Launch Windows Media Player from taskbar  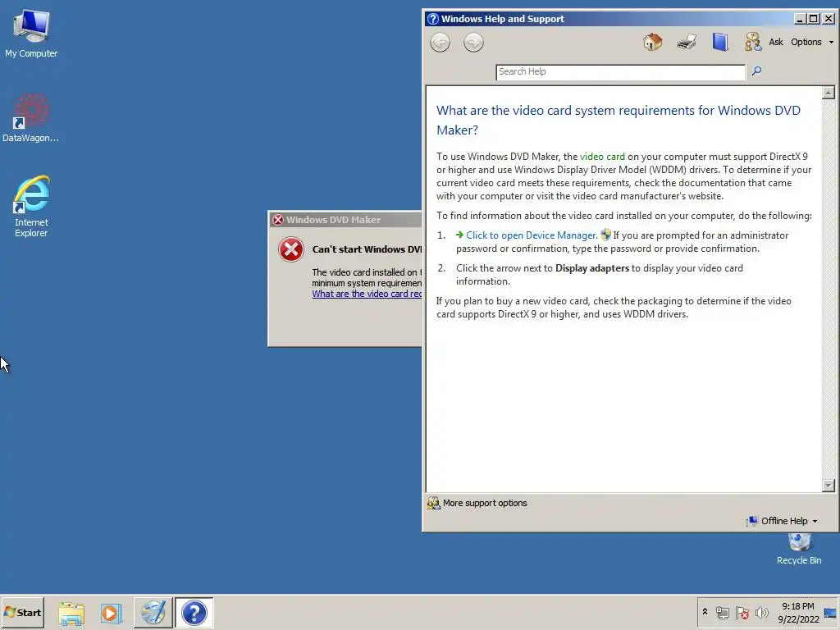click(111, 613)
